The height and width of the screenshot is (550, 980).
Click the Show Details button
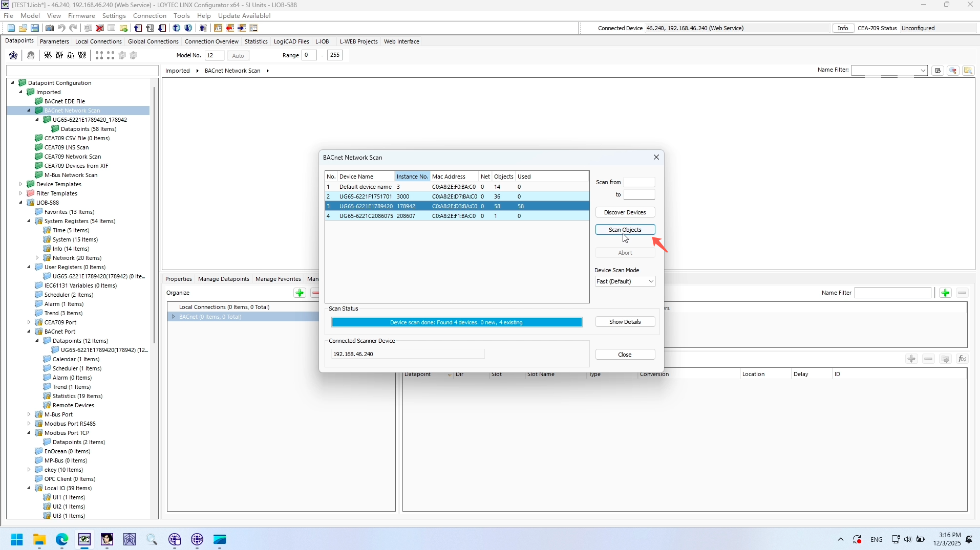625,322
